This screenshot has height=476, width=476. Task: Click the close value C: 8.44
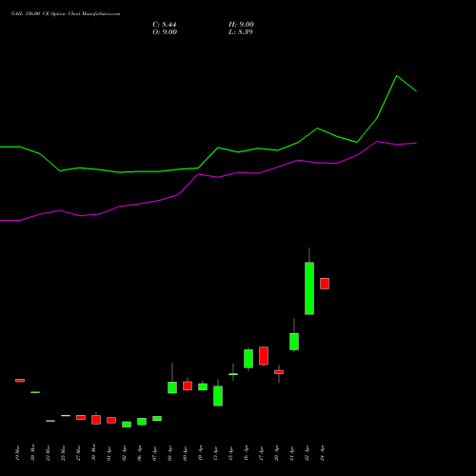tap(165, 25)
